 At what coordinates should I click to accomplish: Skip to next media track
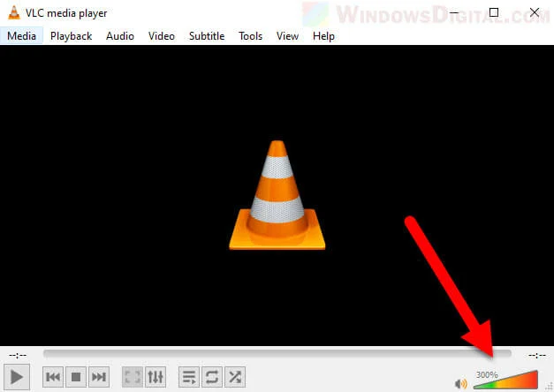99,377
